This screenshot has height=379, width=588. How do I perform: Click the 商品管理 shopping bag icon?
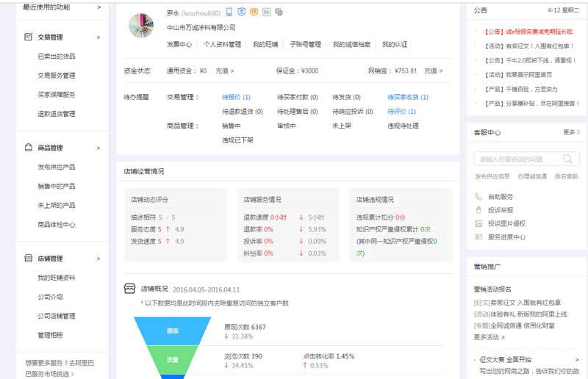pyautogui.click(x=28, y=148)
